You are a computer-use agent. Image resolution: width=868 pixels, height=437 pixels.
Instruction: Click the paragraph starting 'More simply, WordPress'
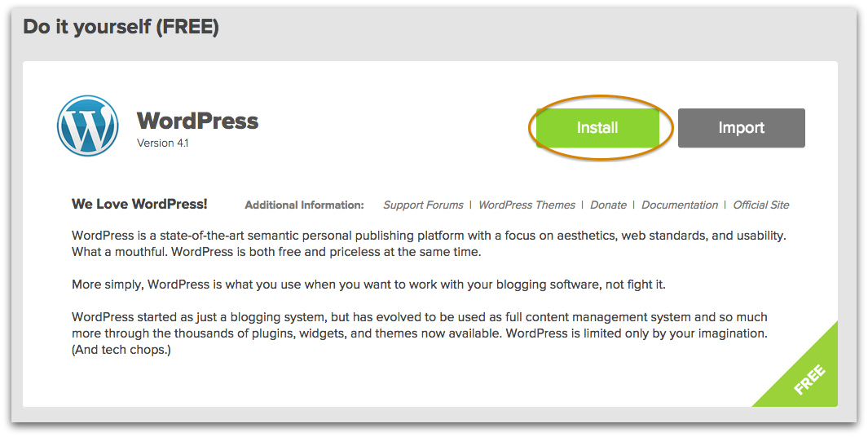pos(368,285)
